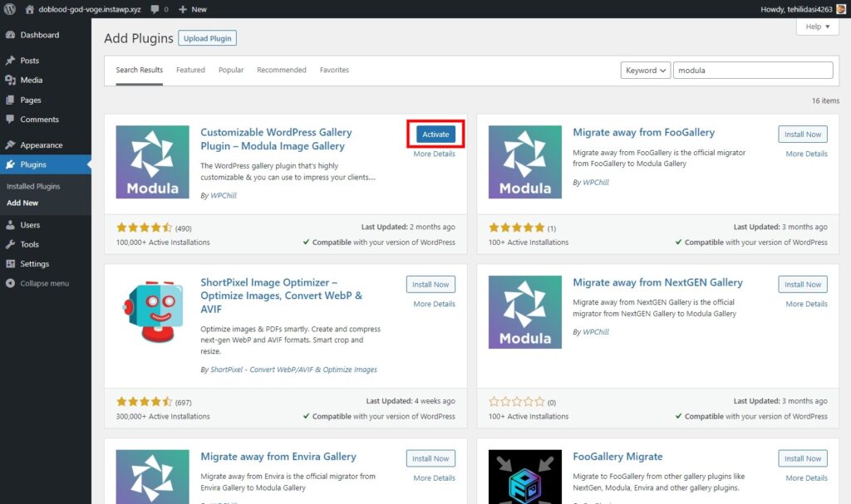851x504 pixels.
Task: Collapse the admin sidebar menu
Action: tap(37, 284)
